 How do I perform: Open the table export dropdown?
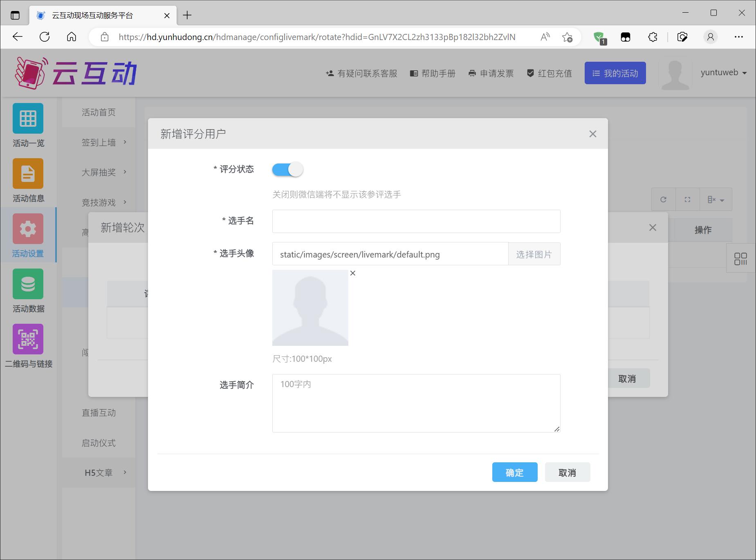[x=716, y=199]
